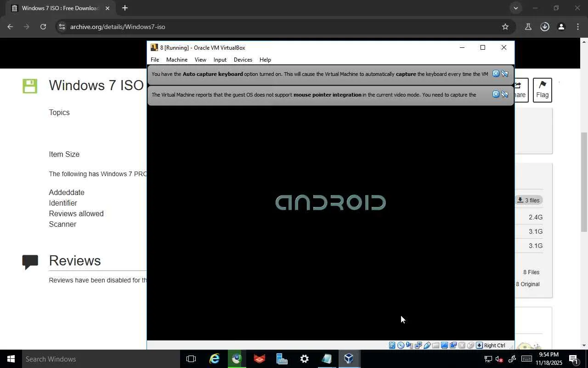
Task: Click the Windows 7 ISO page title
Action: pos(96,85)
